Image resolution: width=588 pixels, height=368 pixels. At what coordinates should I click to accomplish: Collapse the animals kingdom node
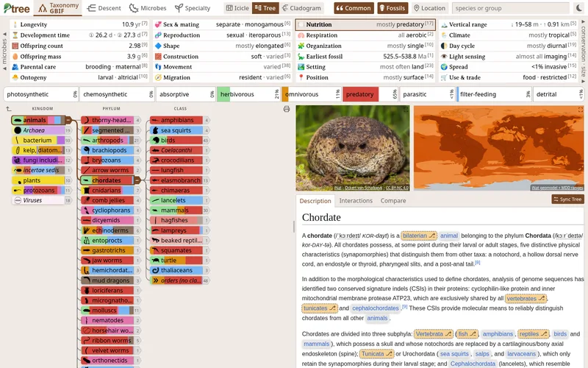(68, 120)
